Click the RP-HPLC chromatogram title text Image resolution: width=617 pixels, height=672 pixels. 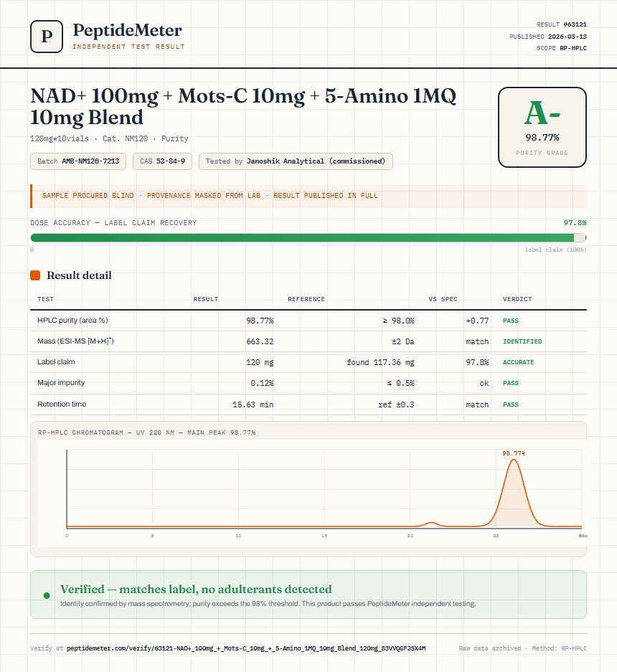[146, 432]
